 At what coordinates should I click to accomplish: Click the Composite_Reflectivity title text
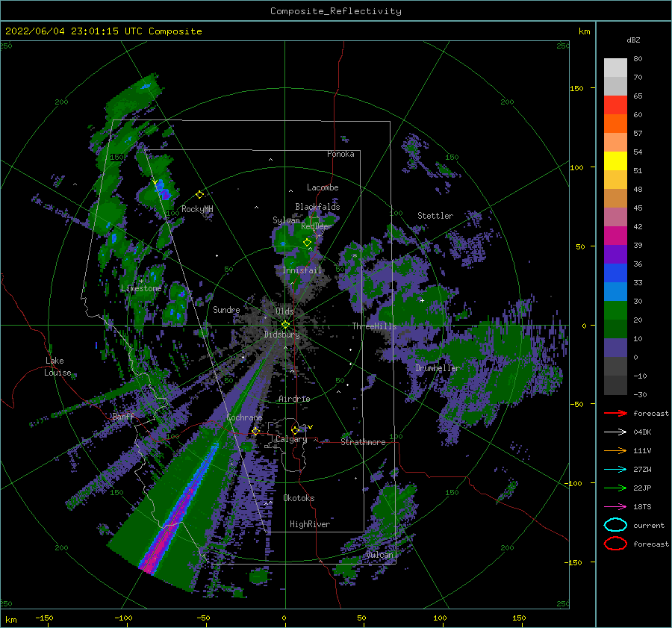(336, 11)
